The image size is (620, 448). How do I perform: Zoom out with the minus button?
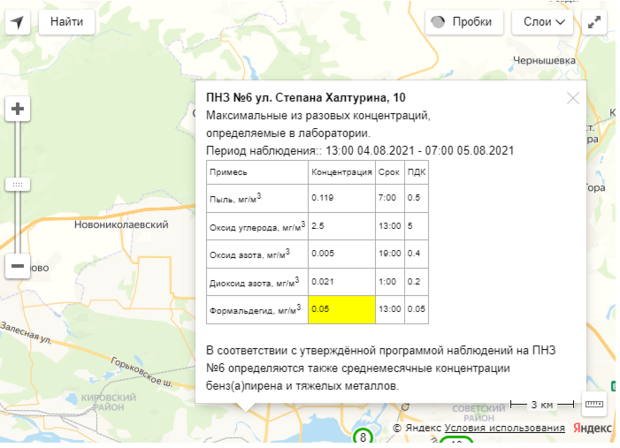pos(17,266)
